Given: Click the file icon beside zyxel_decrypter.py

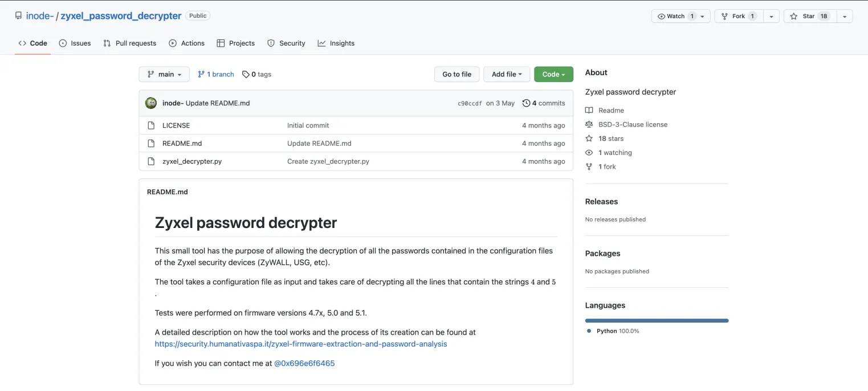Looking at the screenshot, I should (x=151, y=161).
